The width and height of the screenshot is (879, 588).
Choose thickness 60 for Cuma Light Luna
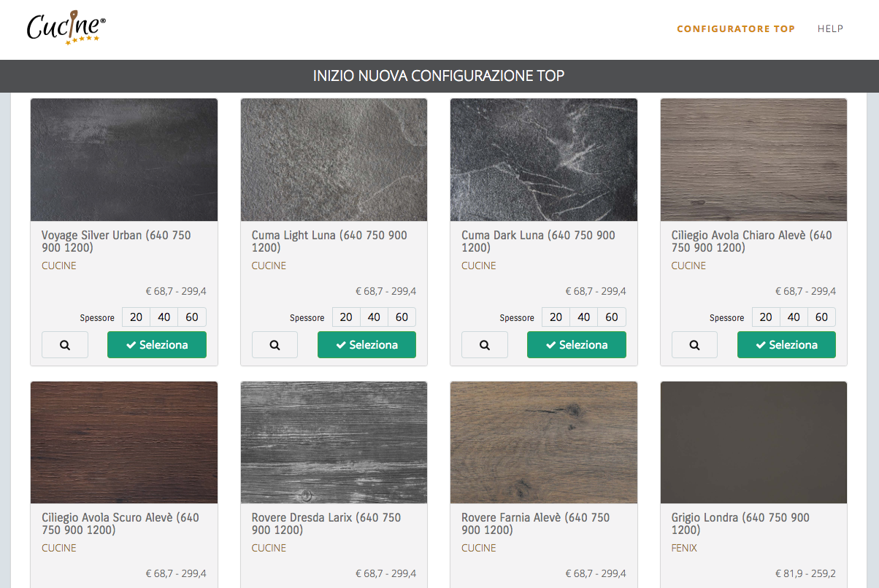pyautogui.click(x=402, y=317)
